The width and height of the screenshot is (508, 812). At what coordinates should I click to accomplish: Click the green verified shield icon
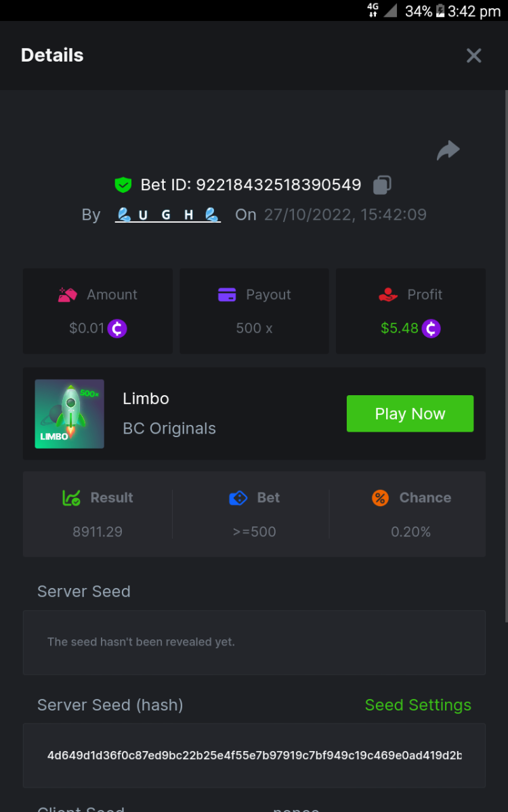(x=123, y=185)
